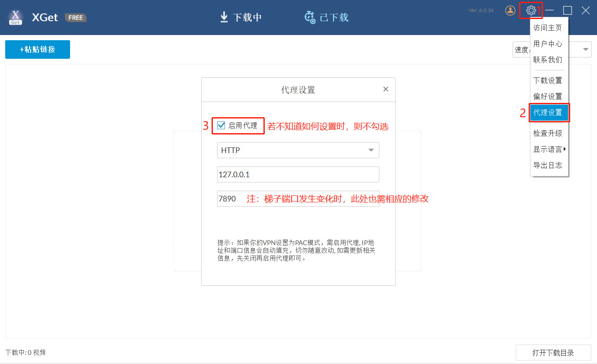597x364 pixels.
Task: Click 导出日志 menu entry
Action: tap(548, 165)
